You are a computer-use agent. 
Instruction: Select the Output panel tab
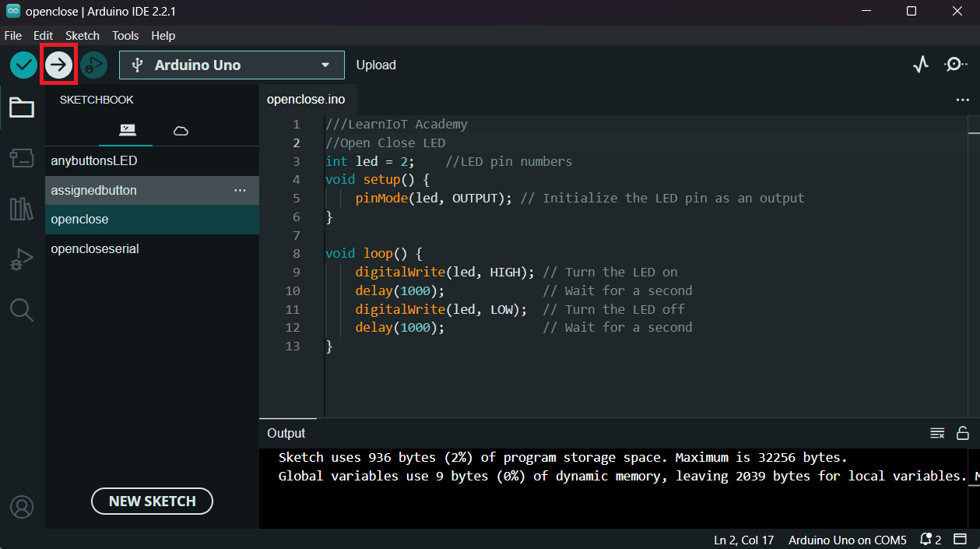coord(286,433)
